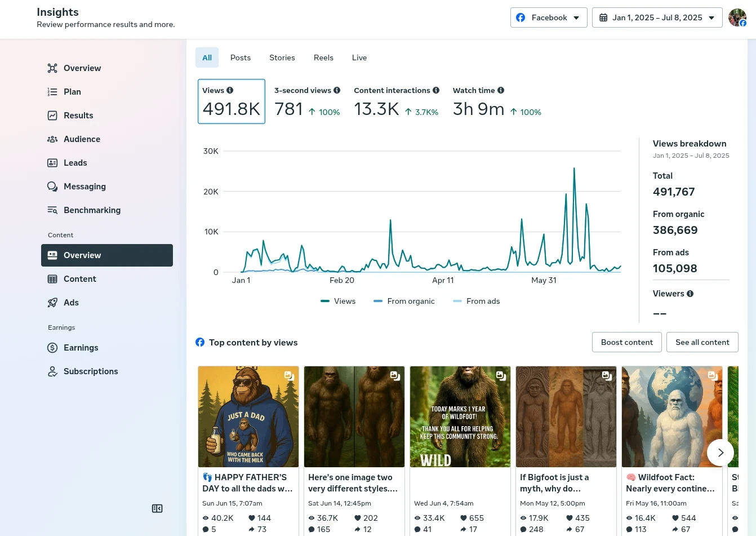The height and width of the screenshot is (536, 756).
Task: Click the Boost content button
Action: tap(627, 342)
